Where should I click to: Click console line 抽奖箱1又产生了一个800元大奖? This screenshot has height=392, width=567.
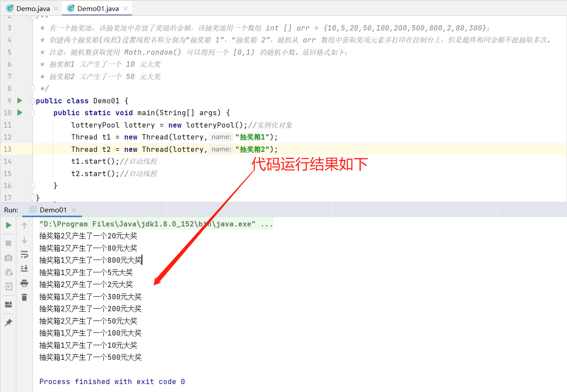click(x=91, y=260)
